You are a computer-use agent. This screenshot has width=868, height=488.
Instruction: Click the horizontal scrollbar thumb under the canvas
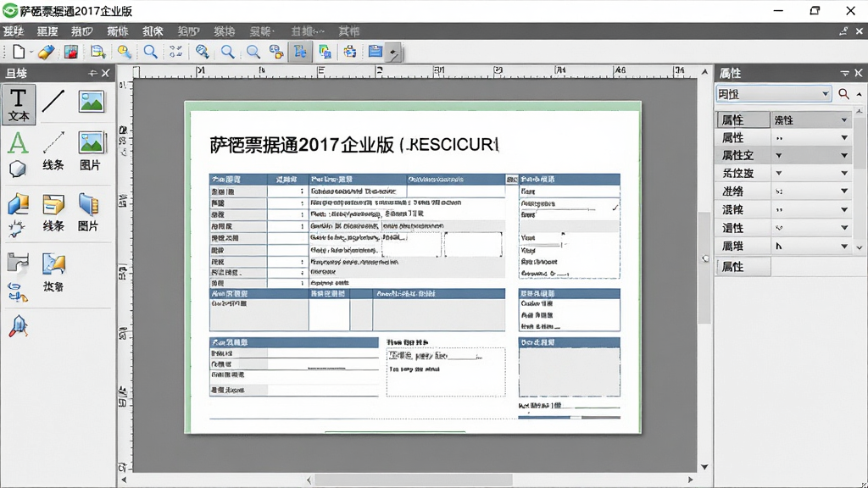[x=414, y=480]
